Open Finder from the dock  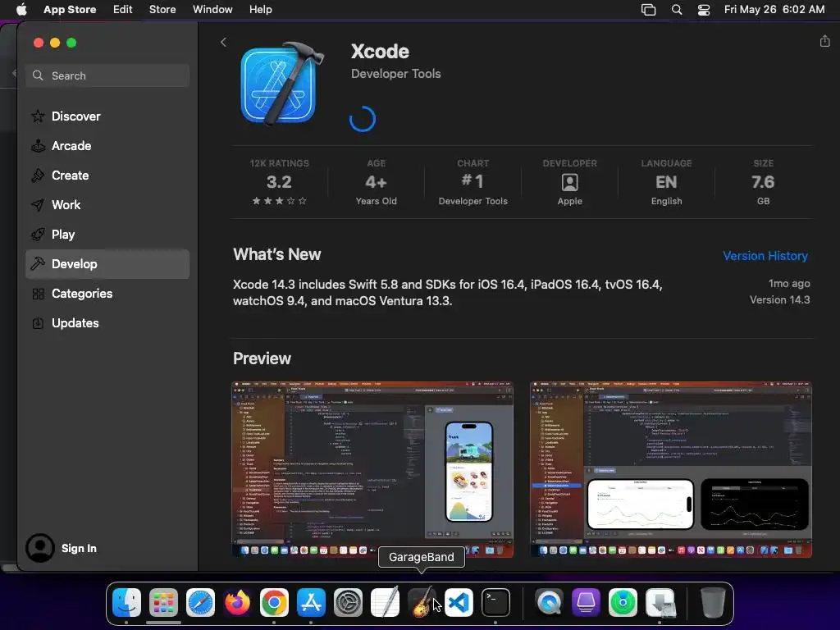tap(127, 602)
